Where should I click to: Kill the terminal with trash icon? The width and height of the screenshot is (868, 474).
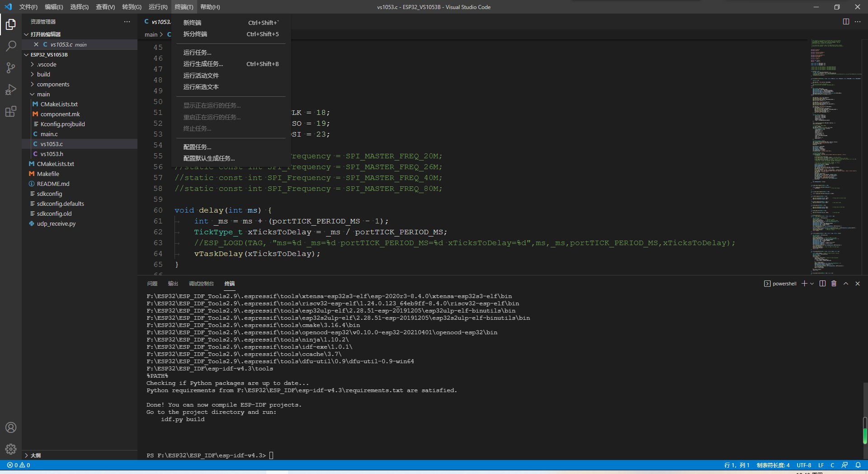pyautogui.click(x=834, y=284)
